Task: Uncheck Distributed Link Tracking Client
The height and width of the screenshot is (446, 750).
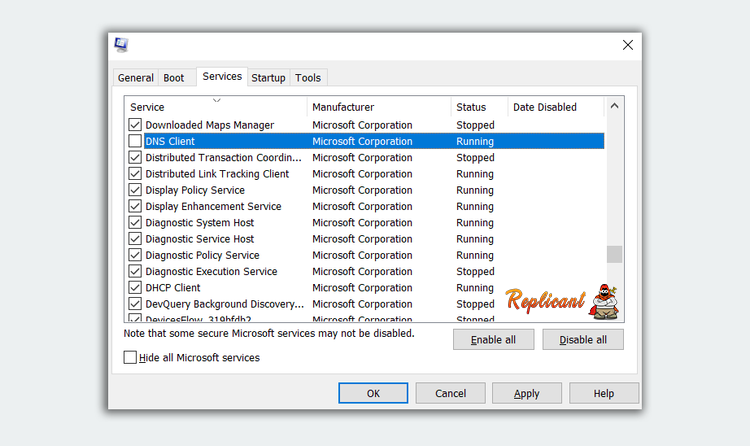Action: click(x=135, y=174)
